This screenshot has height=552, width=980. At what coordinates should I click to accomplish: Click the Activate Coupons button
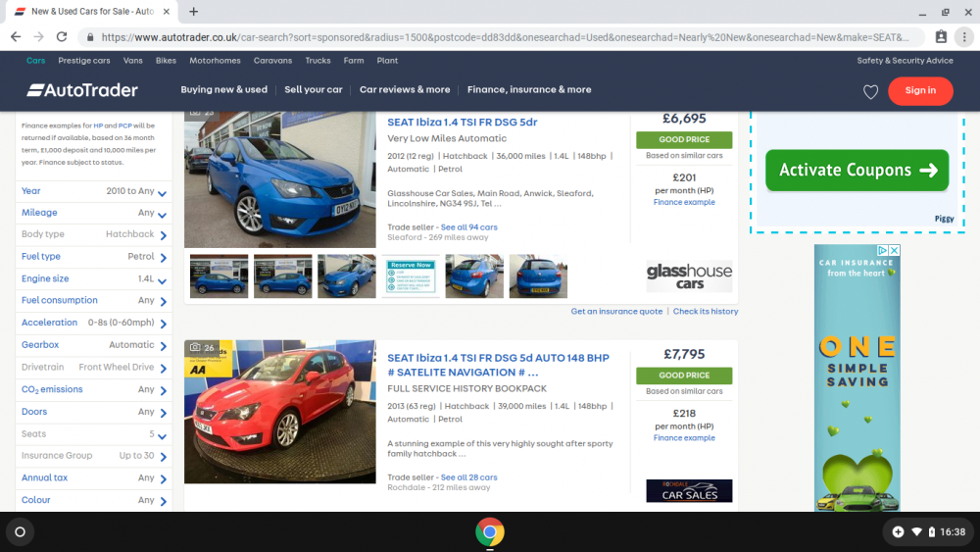[x=857, y=170]
